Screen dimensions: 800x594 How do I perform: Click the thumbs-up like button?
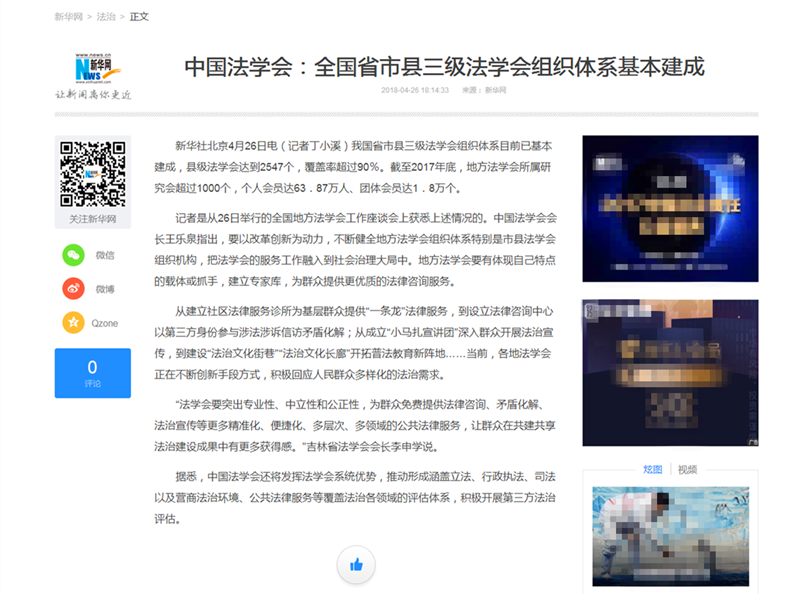pos(355,565)
